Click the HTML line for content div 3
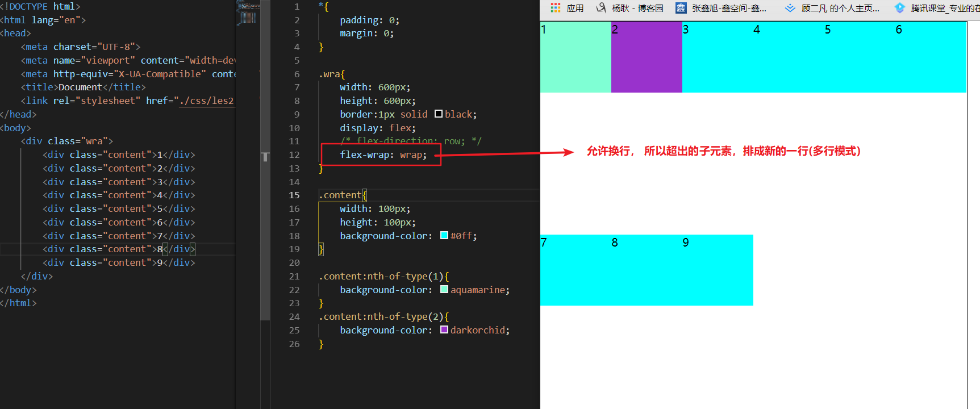 click(x=119, y=182)
